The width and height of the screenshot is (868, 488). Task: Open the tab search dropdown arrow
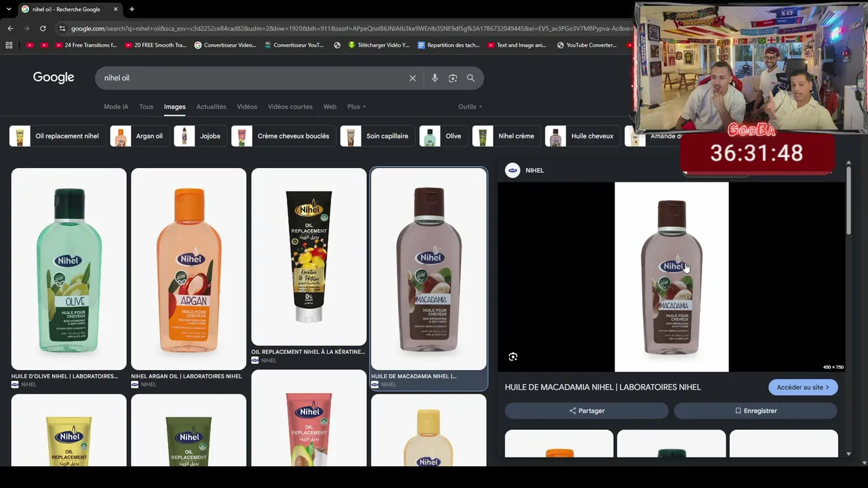click(9, 9)
